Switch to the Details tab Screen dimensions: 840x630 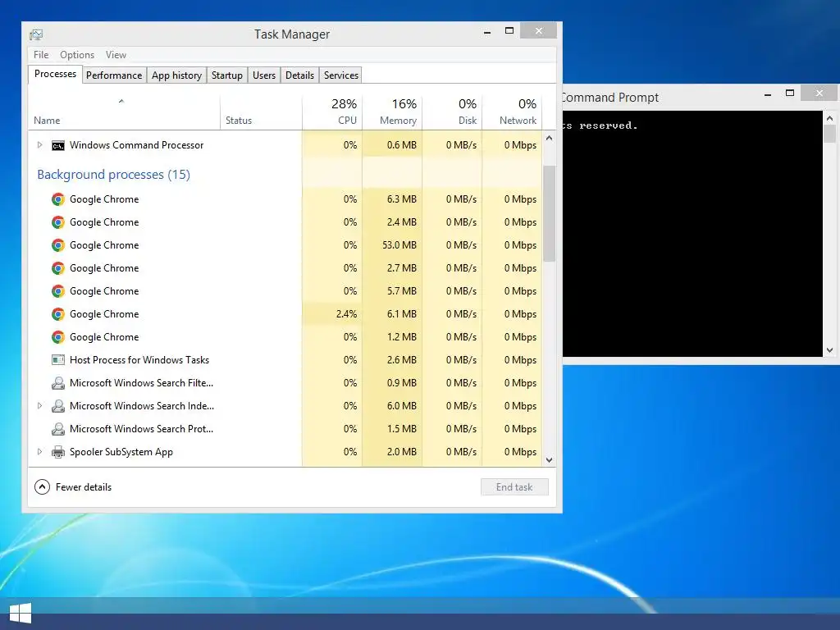coord(299,75)
